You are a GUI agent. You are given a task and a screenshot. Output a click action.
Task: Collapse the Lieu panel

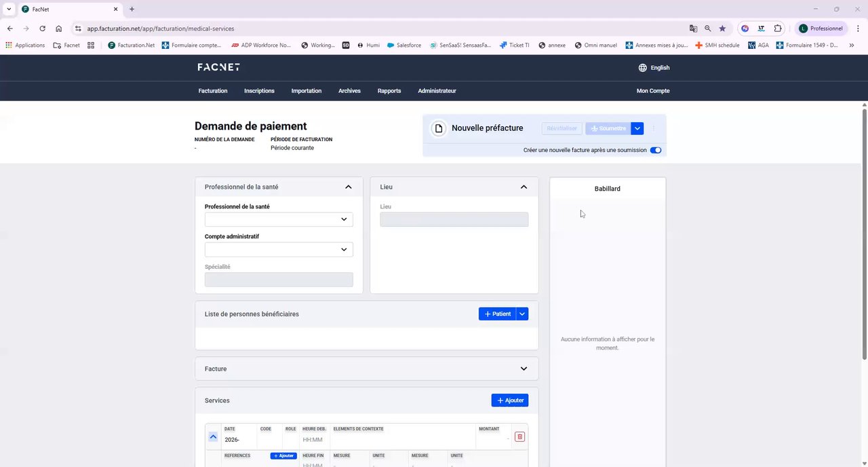(524, 187)
